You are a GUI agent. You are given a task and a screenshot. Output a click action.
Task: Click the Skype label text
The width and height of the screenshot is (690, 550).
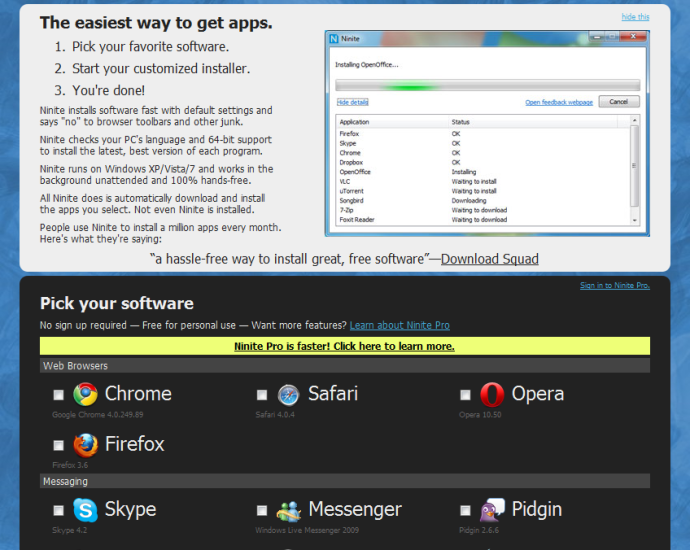pos(131,510)
